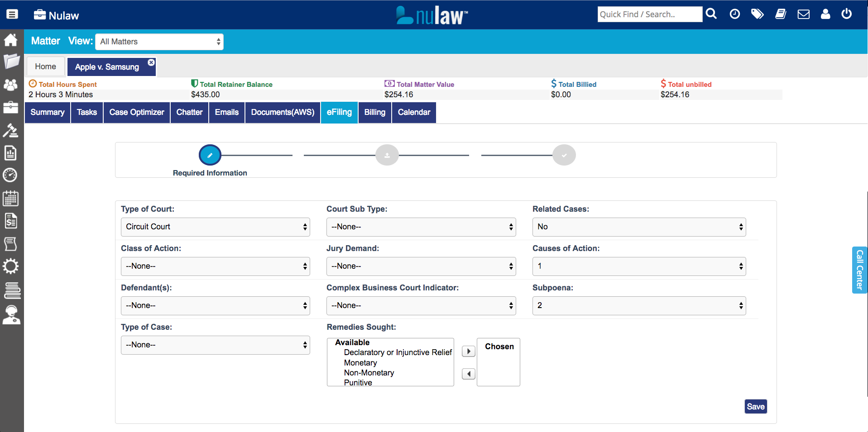The height and width of the screenshot is (432, 868).
Task: Open the calendar icon in left sidebar
Action: pyautogui.click(x=10, y=198)
